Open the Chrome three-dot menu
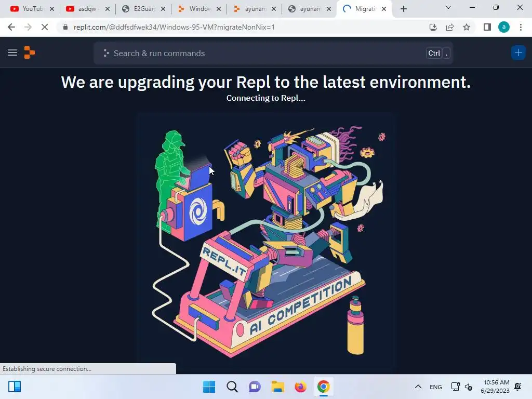The image size is (532, 399). [521, 27]
